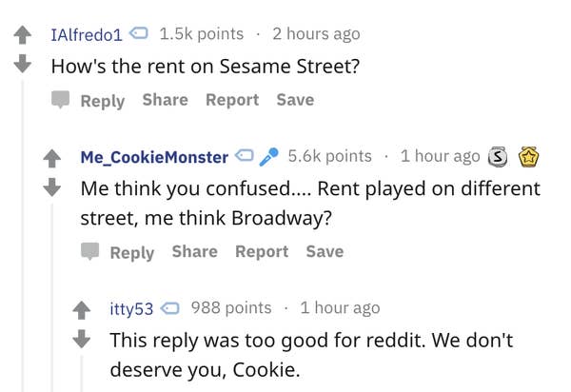Click the tag icon beside itty53
Screen dimensions: 571x392
click(x=171, y=308)
